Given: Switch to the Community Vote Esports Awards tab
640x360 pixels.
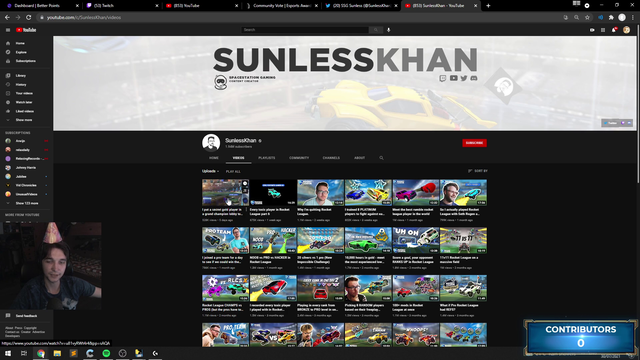Looking at the screenshot, I should 282,6.
